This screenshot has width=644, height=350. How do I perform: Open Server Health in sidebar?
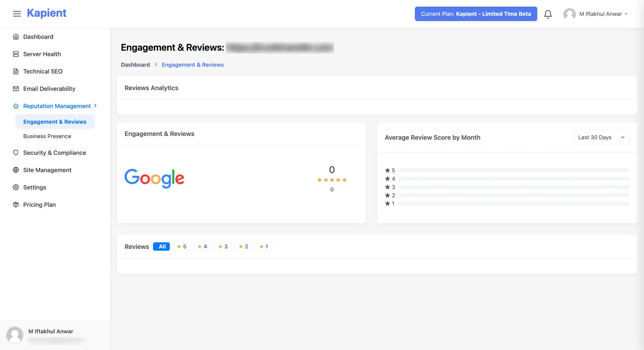pyautogui.click(x=42, y=54)
